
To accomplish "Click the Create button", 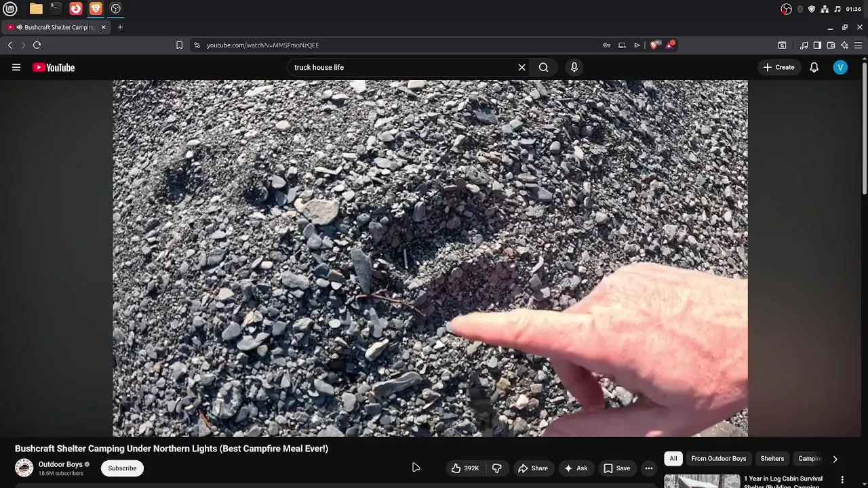I will pos(778,67).
